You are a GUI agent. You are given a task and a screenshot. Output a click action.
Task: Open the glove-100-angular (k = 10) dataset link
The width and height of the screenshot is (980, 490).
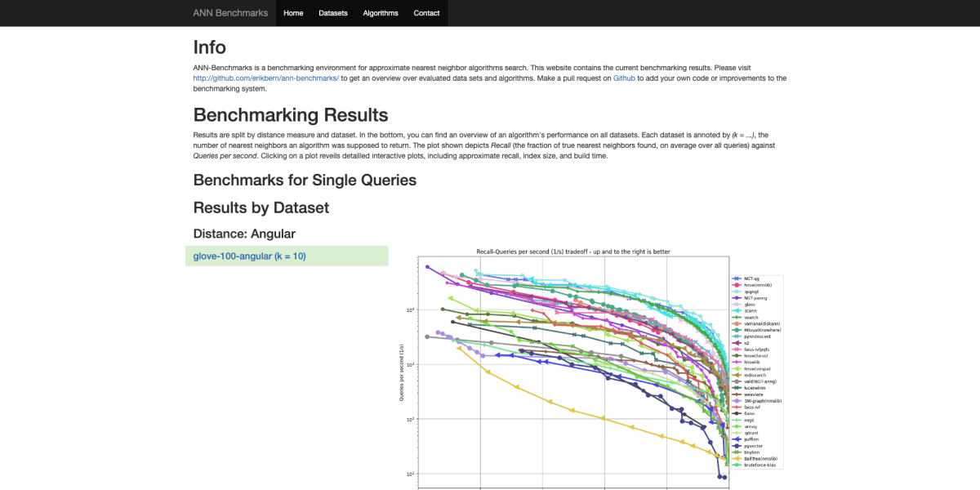(249, 256)
